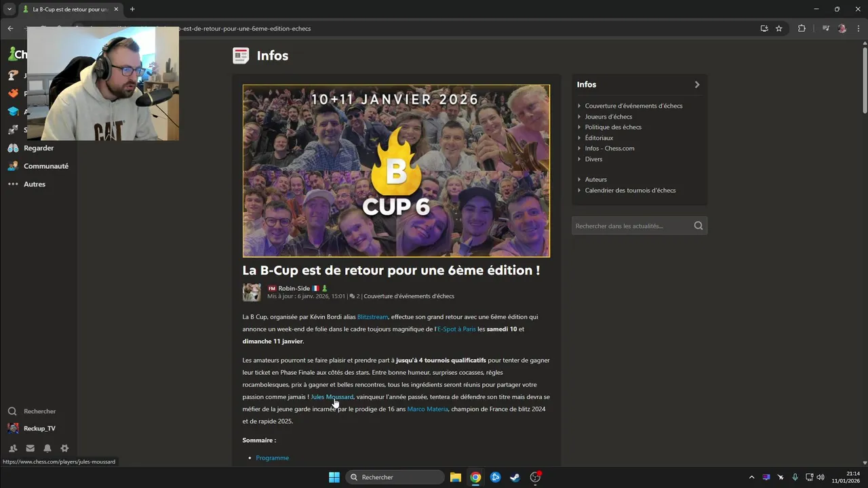Click the Chrome taskbar icon
868x488 pixels.
(475, 477)
